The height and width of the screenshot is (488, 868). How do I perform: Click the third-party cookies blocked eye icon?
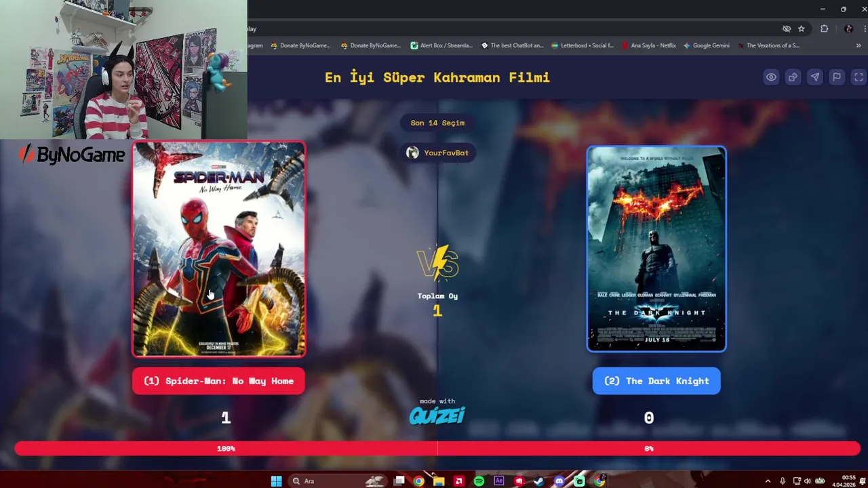click(x=787, y=29)
